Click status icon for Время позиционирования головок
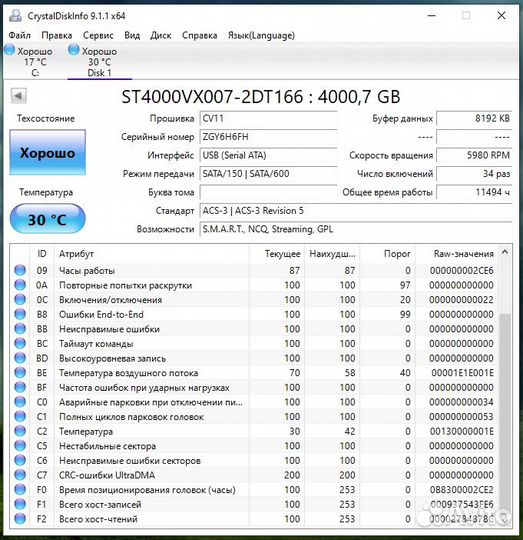 pyautogui.click(x=20, y=489)
